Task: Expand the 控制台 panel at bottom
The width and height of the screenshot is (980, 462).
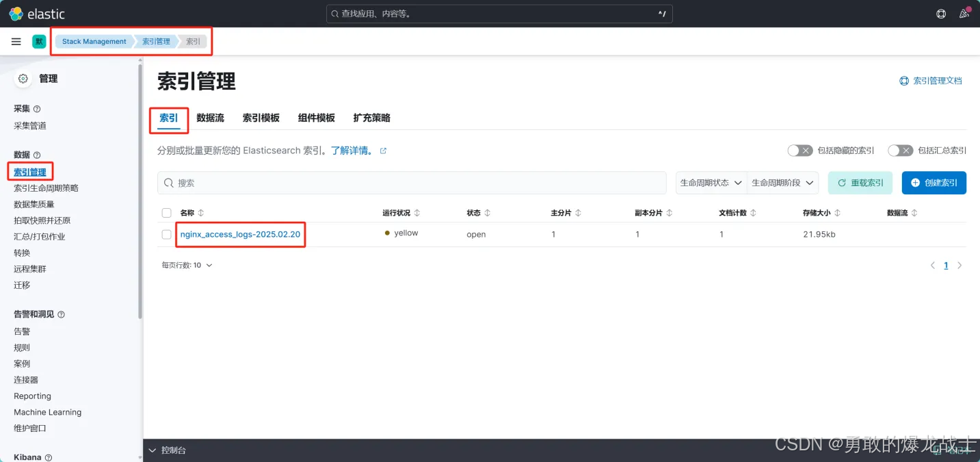Action: 168,450
